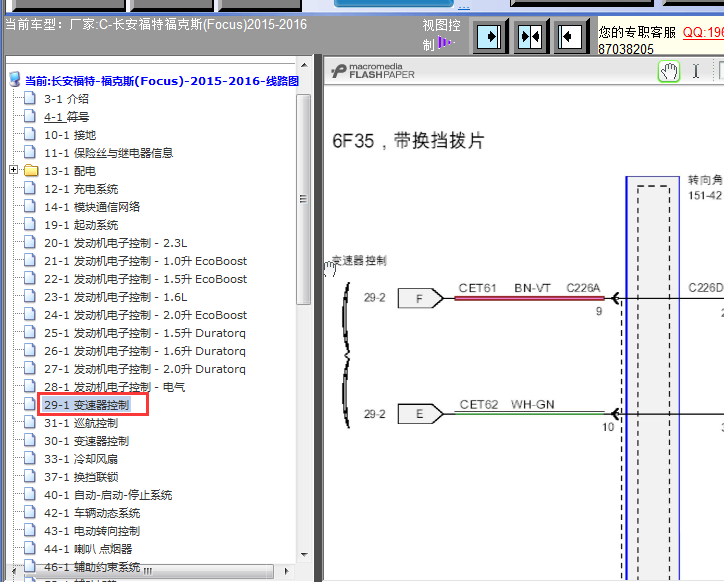Open the tree root 长安福特-福克斯 线路图
This screenshot has width=724, height=582.
162,81
